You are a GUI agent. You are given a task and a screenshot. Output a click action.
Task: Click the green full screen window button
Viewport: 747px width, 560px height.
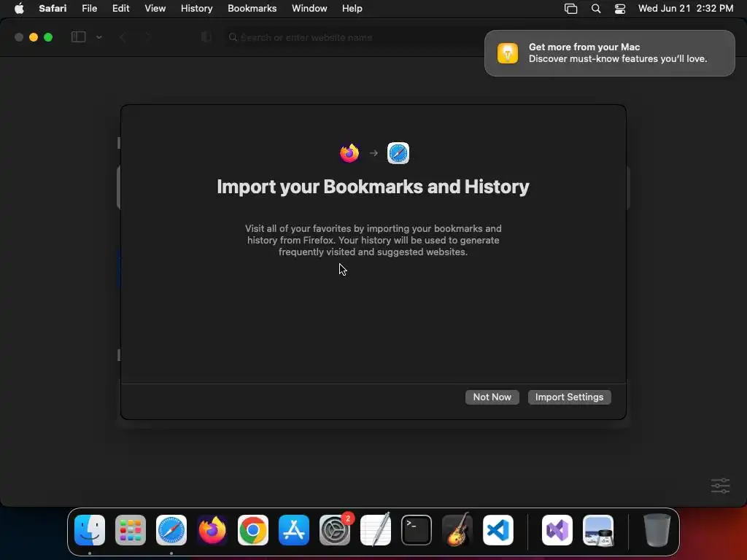48,37
